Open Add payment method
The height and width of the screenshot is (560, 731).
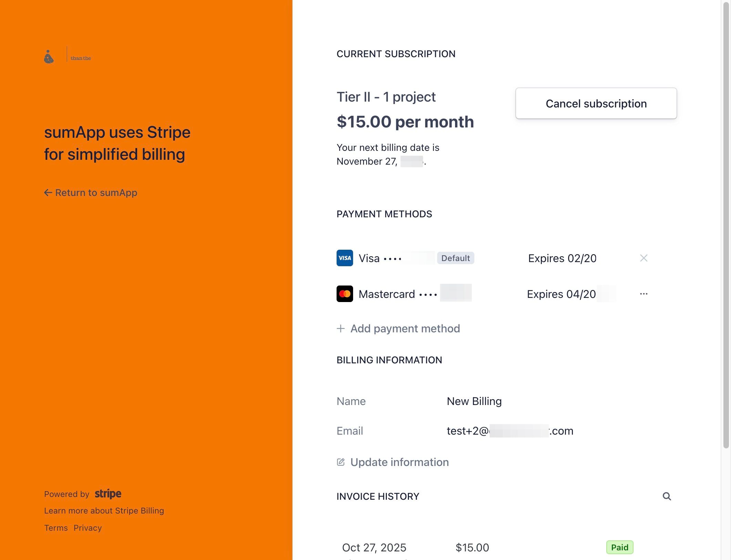point(405,329)
